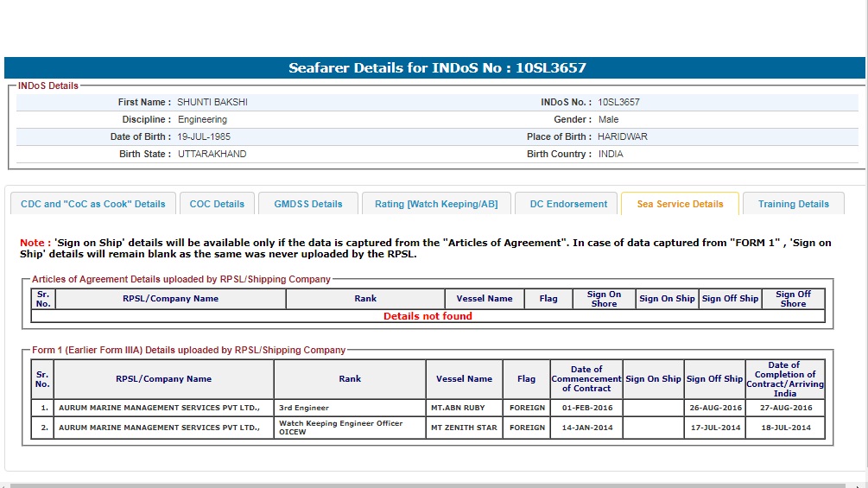Switch to the COC Details tab
This screenshot has width=868, height=488.
click(217, 204)
